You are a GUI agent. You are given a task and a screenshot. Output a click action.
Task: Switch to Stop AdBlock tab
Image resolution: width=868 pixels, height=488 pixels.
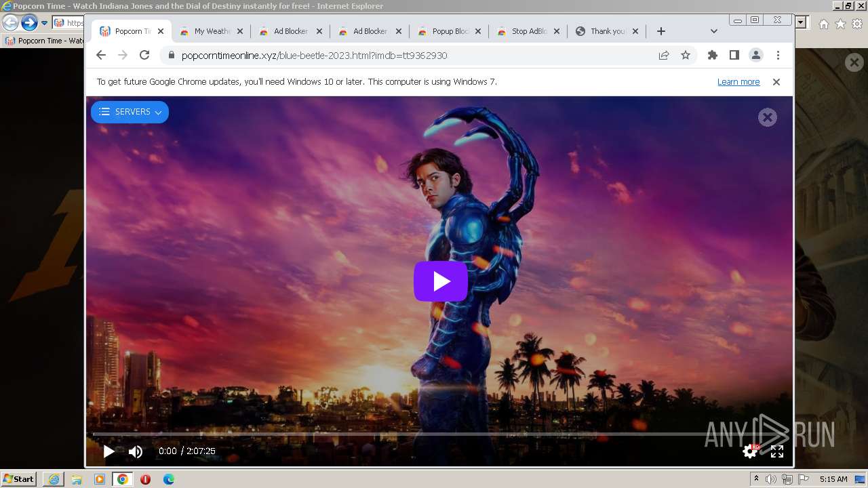[528, 31]
